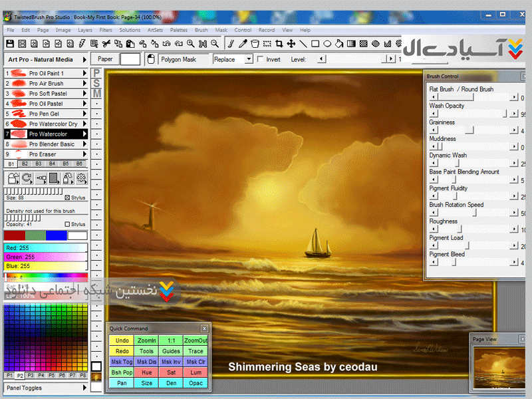
Task: Select the Eyedropper color picker tool
Action: tap(243, 44)
